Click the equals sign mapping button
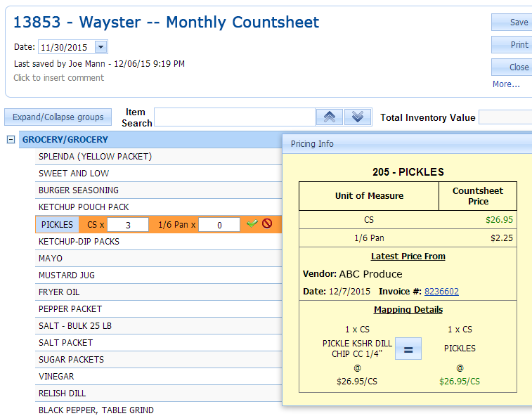Viewport: 532px width, 416px height. 408,349
